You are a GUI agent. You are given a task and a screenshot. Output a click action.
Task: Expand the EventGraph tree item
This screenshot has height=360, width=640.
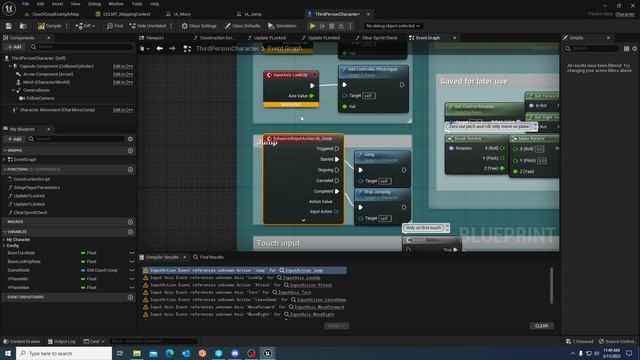click(4, 160)
